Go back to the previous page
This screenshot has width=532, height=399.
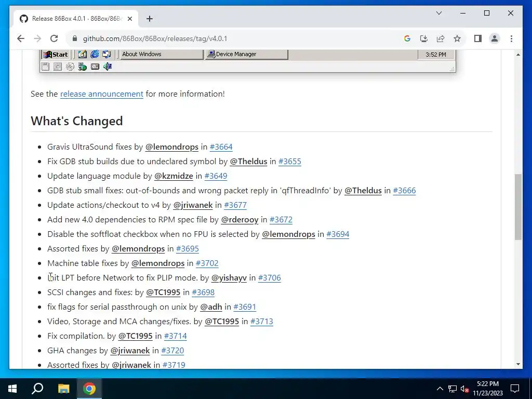pyautogui.click(x=21, y=38)
